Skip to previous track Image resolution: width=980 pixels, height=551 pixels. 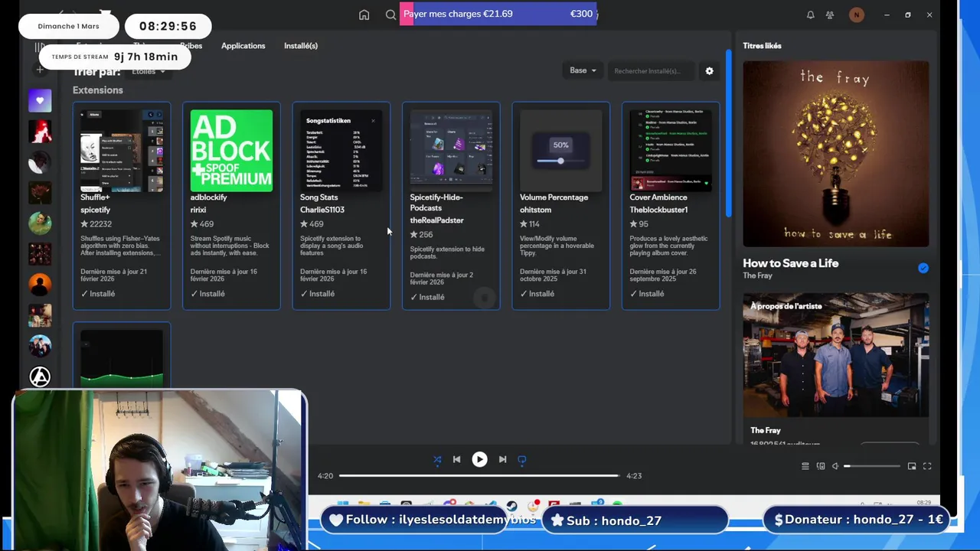point(456,459)
